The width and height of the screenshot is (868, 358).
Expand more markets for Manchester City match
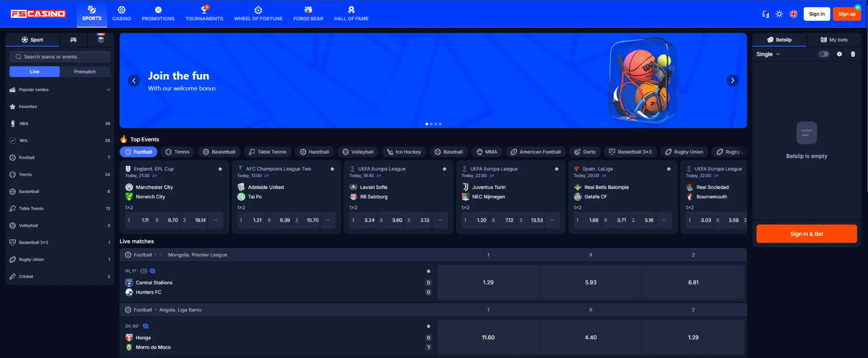tap(216, 220)
